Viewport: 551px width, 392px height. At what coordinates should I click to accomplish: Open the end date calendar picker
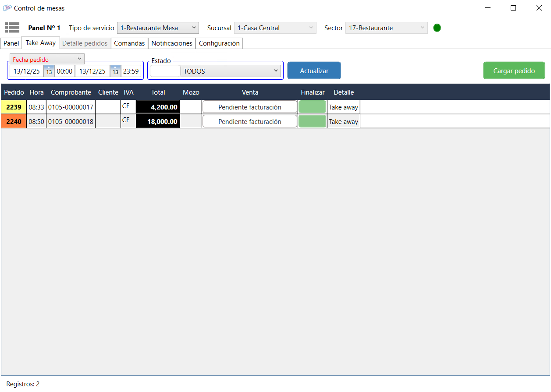tap(115, 71)
